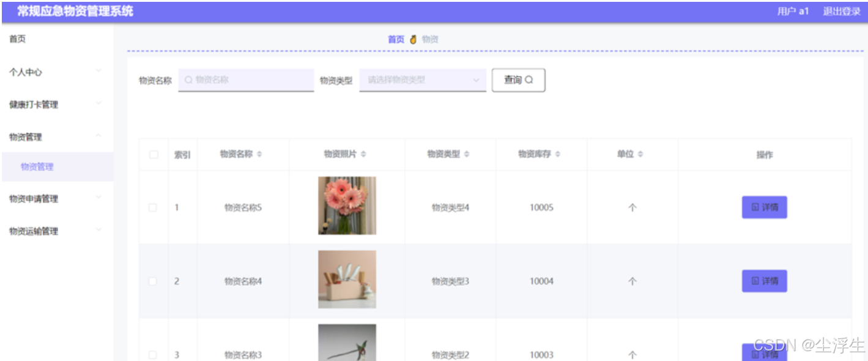
Task: Click the cell 物资类型4
Action: (450, 207)
